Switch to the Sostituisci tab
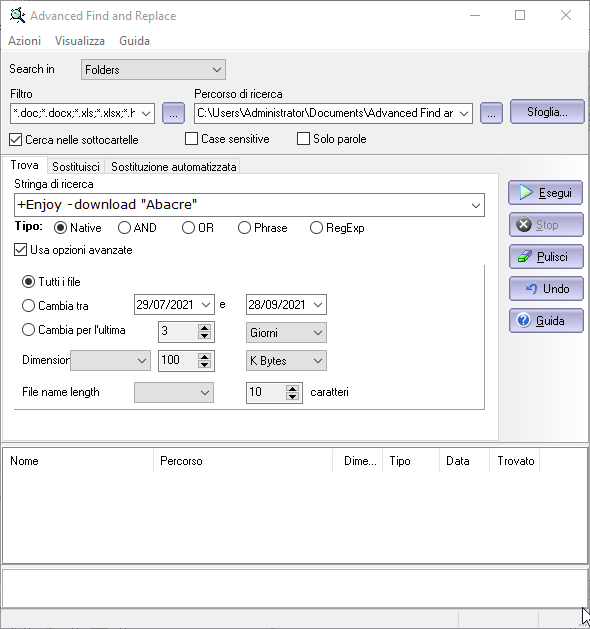The width and height of the screenshot is (590, 629). 76,166
